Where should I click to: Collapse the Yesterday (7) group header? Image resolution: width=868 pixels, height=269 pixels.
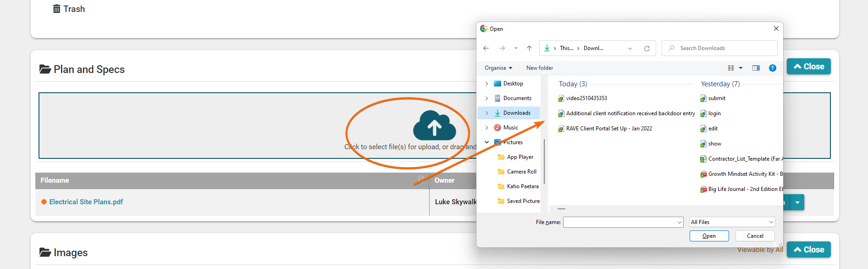click(x=720, y=84)
